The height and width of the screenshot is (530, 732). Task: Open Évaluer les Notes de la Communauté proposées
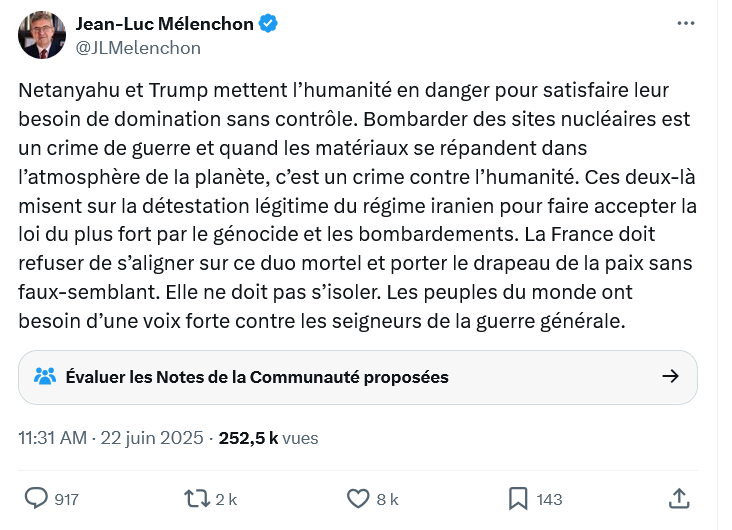tap(257, 377)
